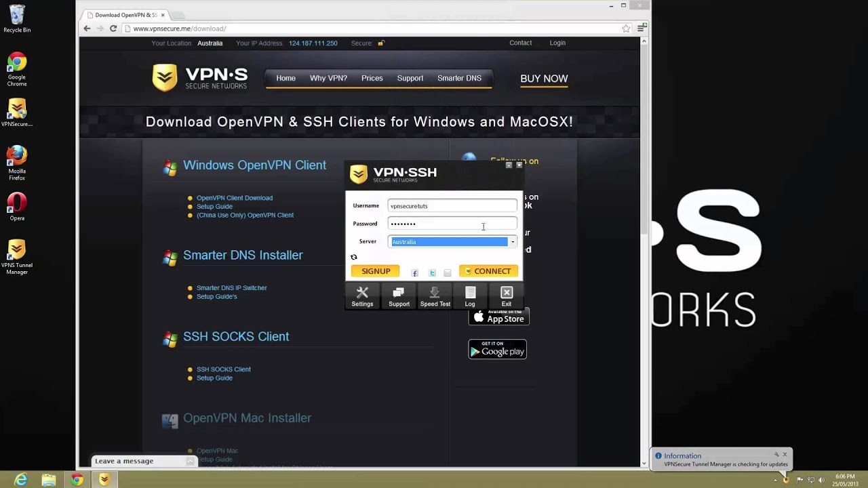Screen dimensions: 868x488
Task: Expand the Leave a message chat widget
Action: click(144, 461)
